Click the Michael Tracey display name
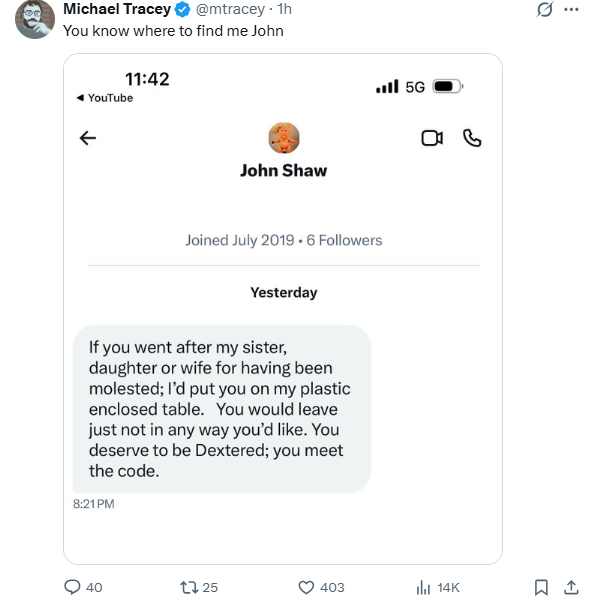 [x=117, y=10]
